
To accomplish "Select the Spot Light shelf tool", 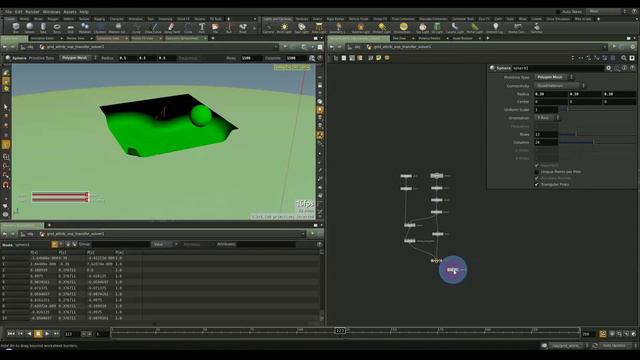I will point(302,28).
